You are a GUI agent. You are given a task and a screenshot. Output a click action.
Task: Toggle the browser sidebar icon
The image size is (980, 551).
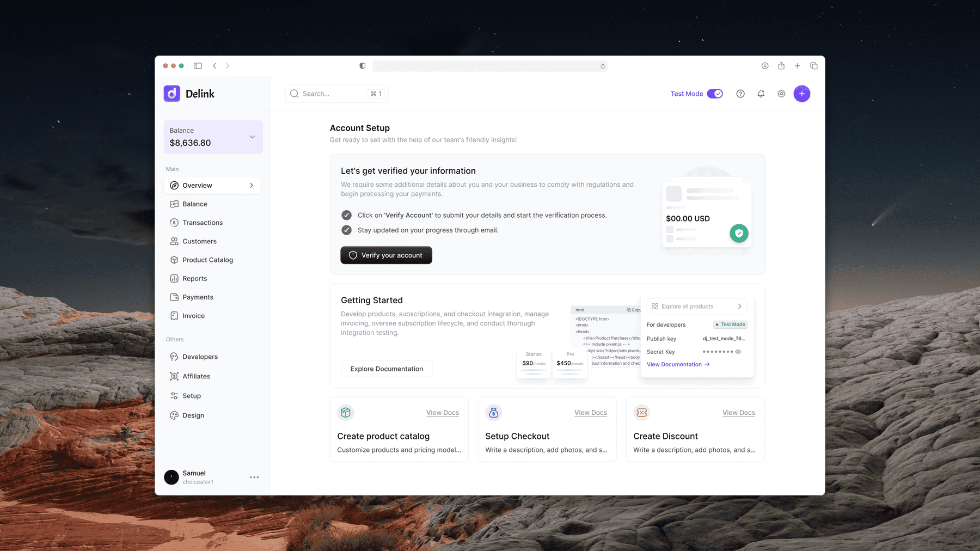coord(198,66)
